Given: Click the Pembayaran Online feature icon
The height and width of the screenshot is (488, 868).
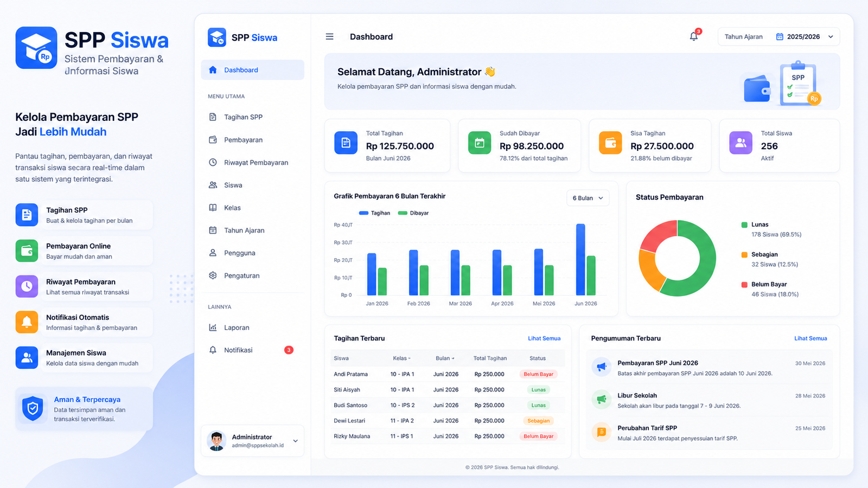Looking at the screenshot, I should 27,251.
